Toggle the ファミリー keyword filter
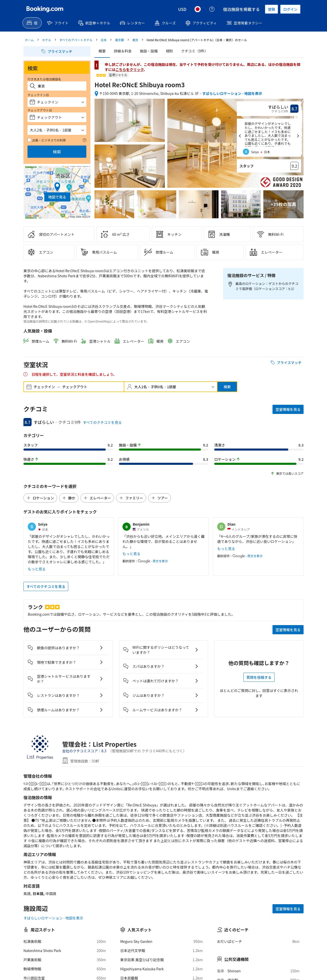 pos(131,498)
